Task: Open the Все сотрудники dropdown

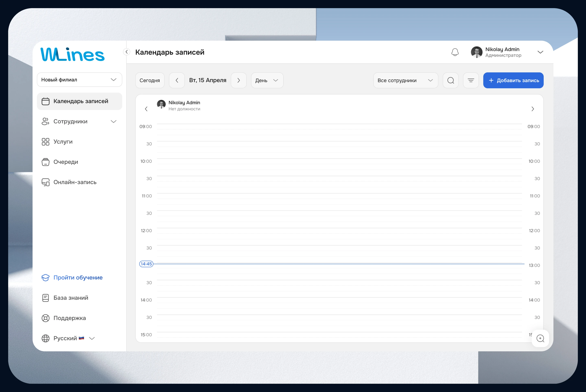Action: point(405,81)
